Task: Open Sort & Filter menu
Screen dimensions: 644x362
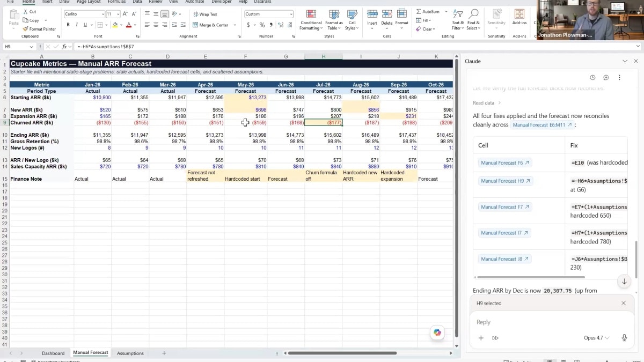Action: point(458,19)
